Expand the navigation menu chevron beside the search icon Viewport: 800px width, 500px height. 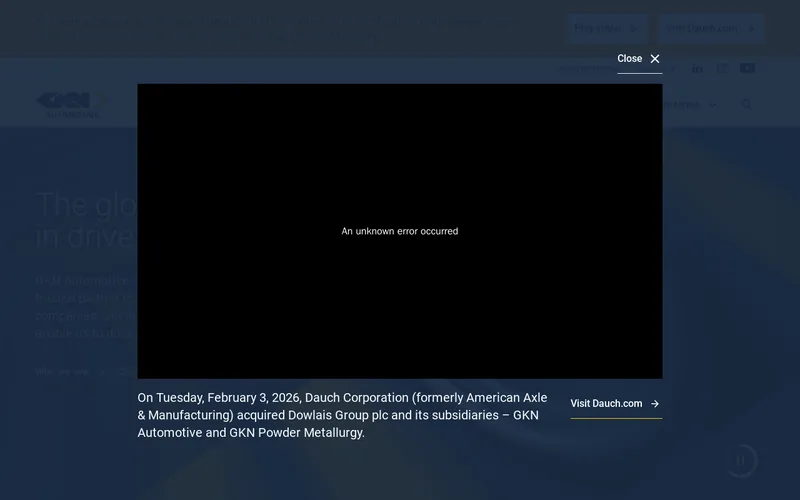pos(713,105)
